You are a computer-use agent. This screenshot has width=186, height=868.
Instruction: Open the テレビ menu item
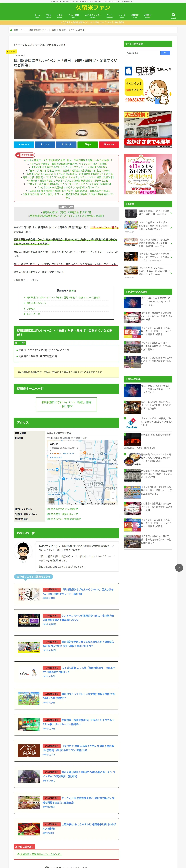(x=110, y=16)
